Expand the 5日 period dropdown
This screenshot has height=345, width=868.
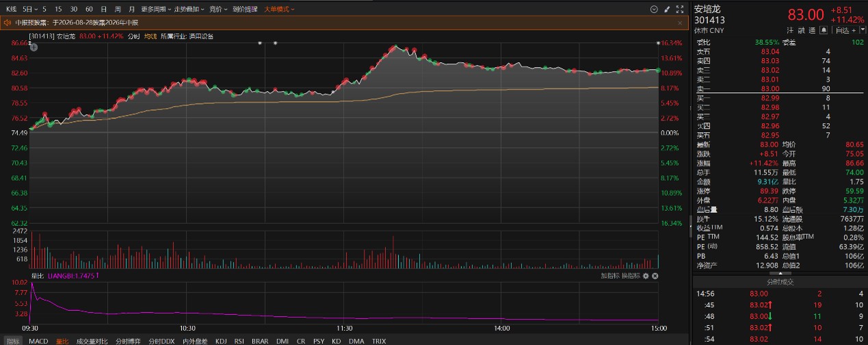(29, 10)
